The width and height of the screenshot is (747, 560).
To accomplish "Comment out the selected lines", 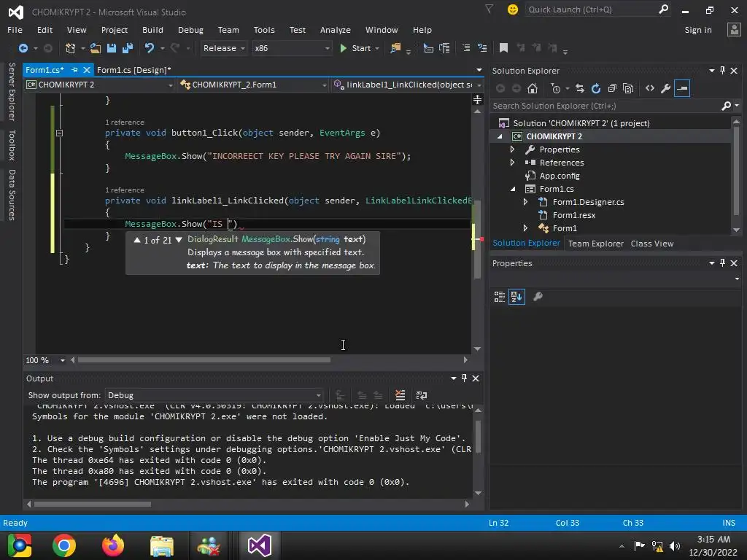I will 466,48.
